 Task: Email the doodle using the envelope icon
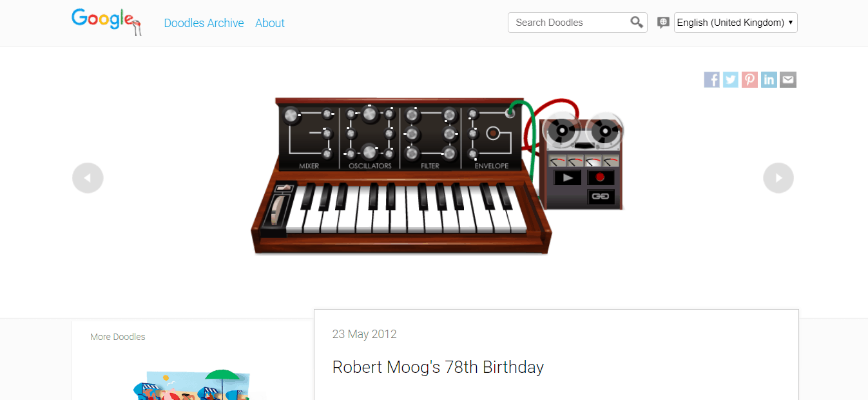pos(787,79)
